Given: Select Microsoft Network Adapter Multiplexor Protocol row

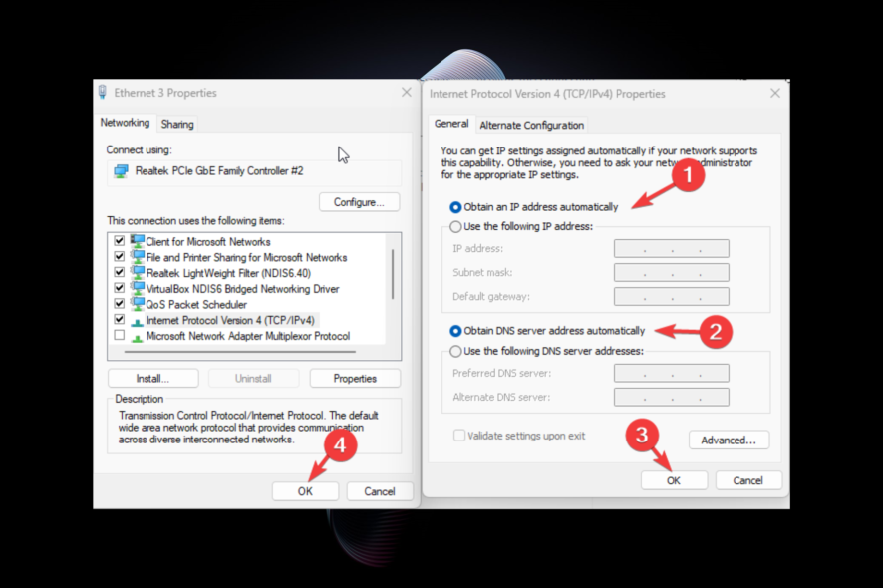Looking at the screenshot, I should (248, 336).
